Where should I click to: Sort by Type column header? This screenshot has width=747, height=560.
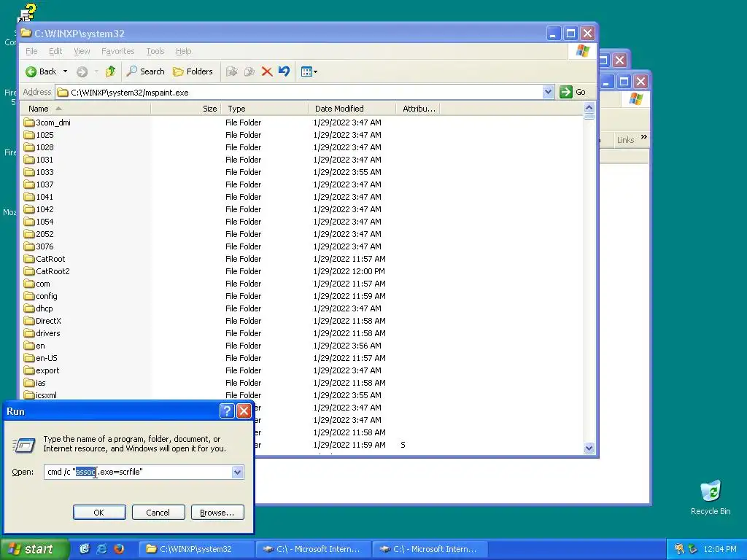click(264, 109)
